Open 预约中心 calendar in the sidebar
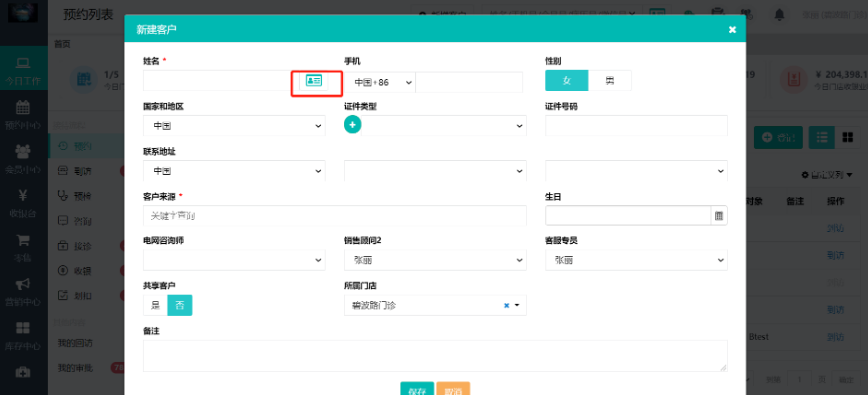The image size is (868, 395). [23, 116]
